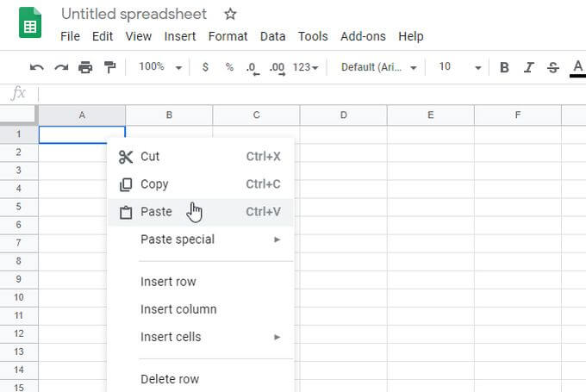Viewport: 586px width, 392px height.
Task: Select the paint format tool
Action: click(x=109, y=67)
